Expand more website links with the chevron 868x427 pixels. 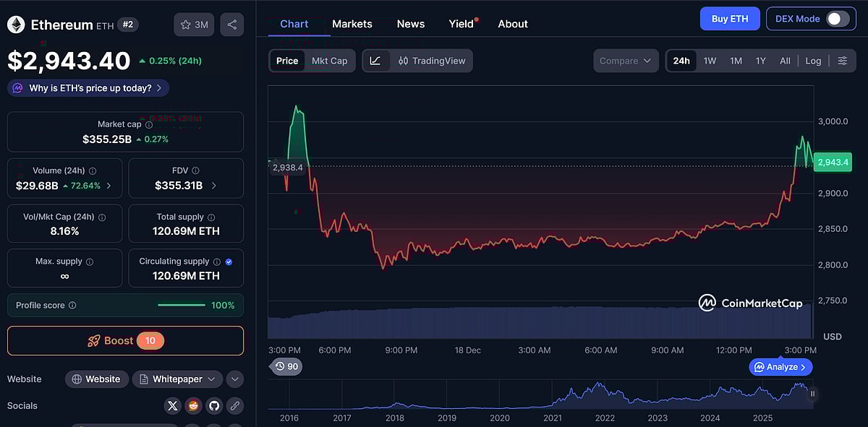(x=234, y=379)
